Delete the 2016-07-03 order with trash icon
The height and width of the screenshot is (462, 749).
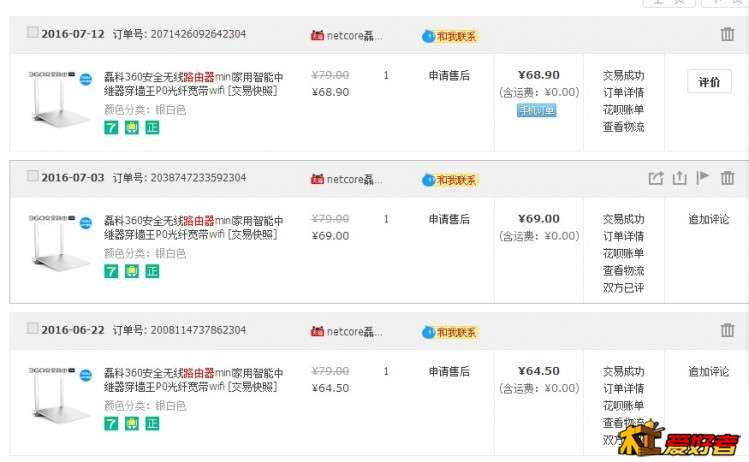tap(727, 178)
